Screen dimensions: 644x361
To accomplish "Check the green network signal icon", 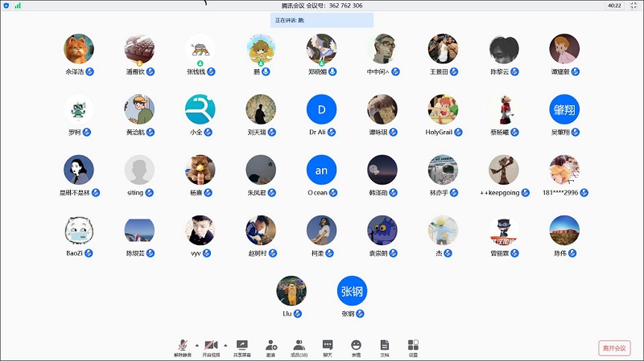I will tap(17, 6).
